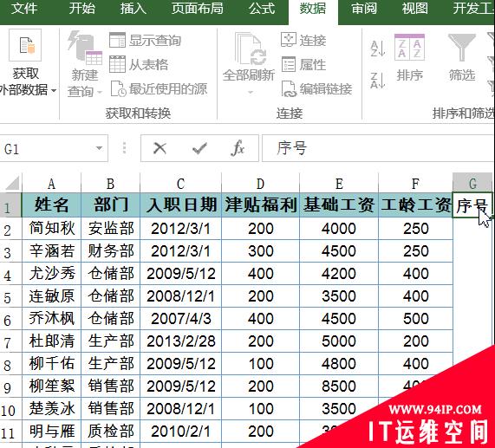This screenshot has width=495, height=448.
Task: Click the 属性 properties icon
Action: point(288,64)
